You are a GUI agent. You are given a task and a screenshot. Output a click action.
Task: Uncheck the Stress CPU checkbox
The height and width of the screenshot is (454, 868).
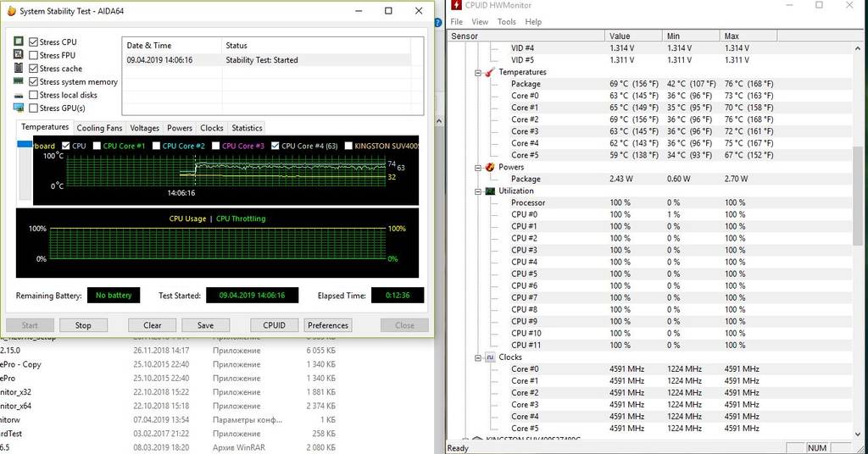pos(33,42)
